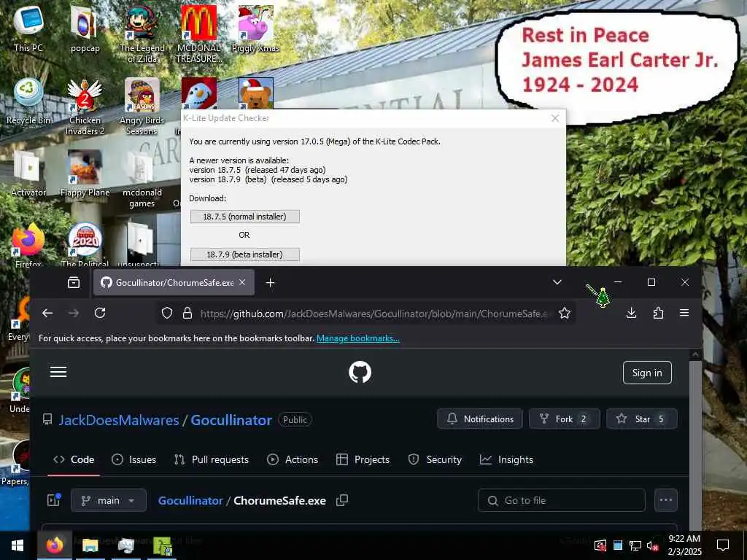Focus the Go to file search box
The image size is (747, 560).
pos(562,500)
